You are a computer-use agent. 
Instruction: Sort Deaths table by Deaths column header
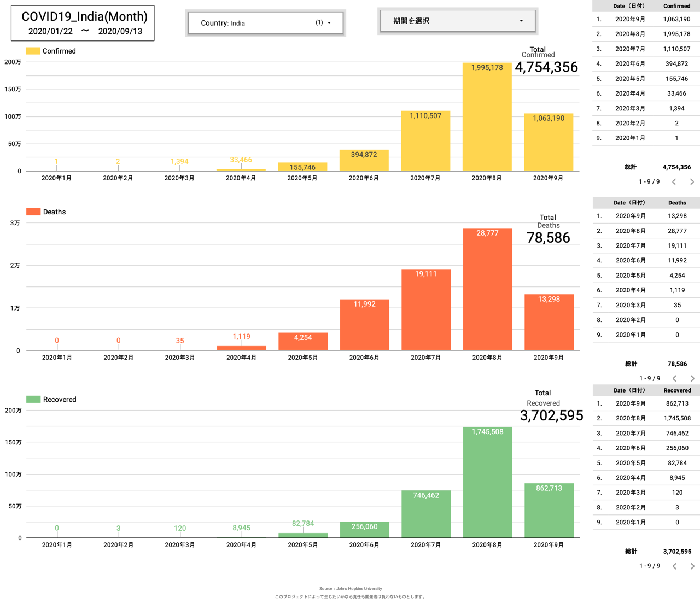[x=677, y=203]
